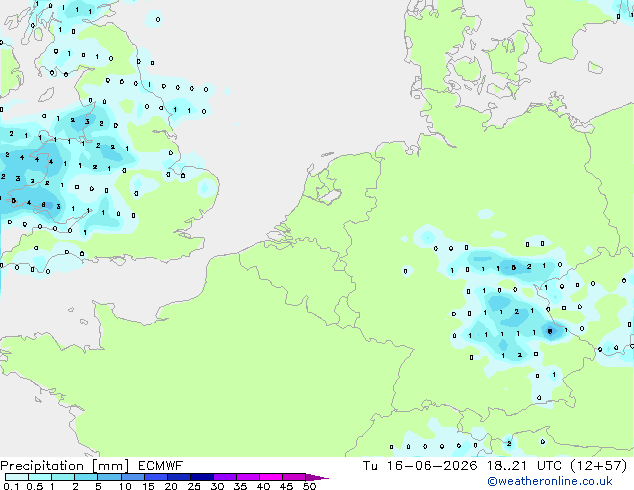
Task: Pick the 10–15 mm legend color swatch
Action: (x=132, y=477)
